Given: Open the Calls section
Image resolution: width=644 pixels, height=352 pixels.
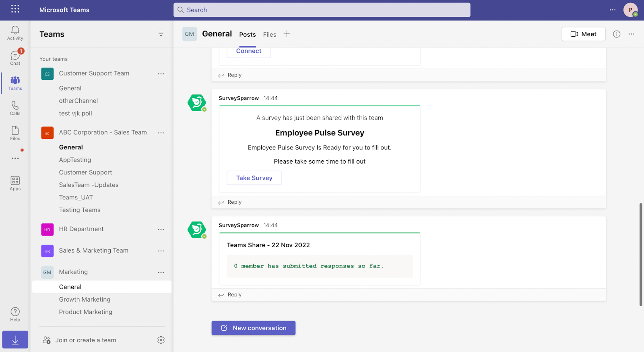Looking at the screenshot, I should coord(15,108).
